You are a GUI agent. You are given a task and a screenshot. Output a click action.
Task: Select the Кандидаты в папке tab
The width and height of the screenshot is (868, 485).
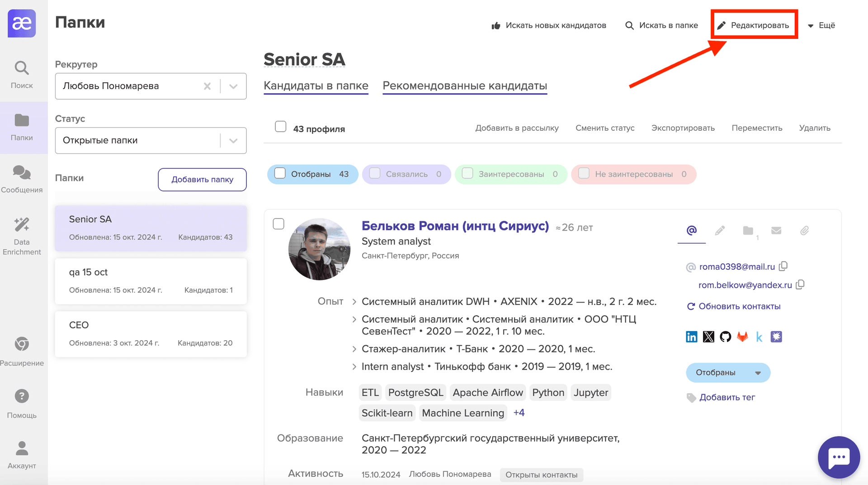pyautogui.click(x=316, y=86)
